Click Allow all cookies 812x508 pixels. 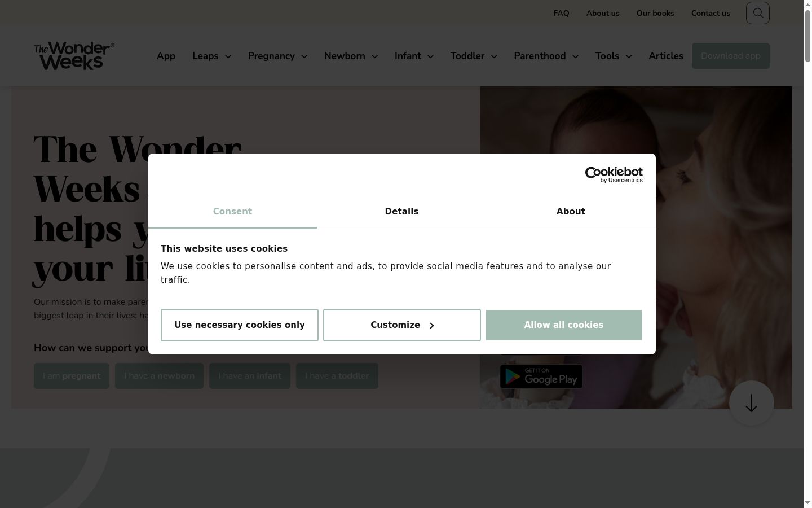click(x=564, y=325)
